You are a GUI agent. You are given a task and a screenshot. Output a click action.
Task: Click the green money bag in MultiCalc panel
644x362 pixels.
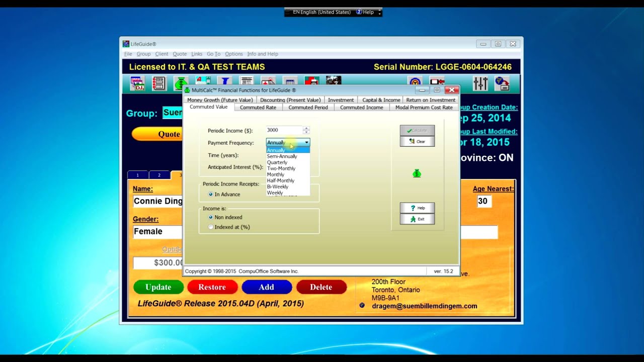[417, 173]
